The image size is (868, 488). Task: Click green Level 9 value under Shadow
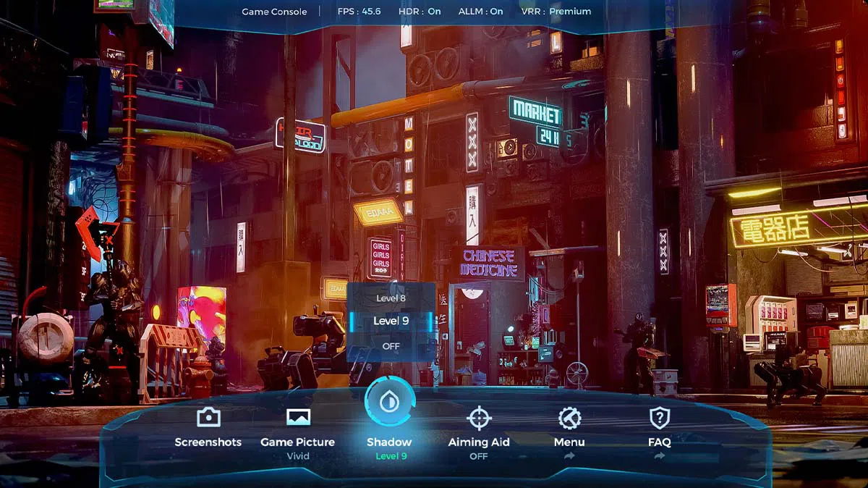click(391, 456)
